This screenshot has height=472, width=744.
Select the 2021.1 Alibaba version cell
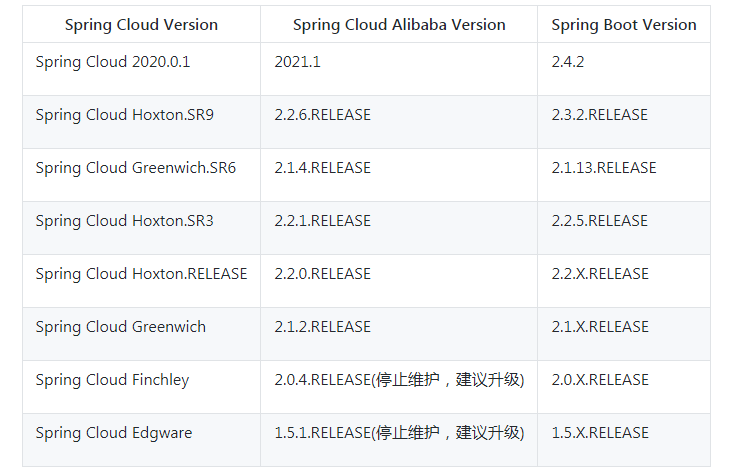[399, 69]
